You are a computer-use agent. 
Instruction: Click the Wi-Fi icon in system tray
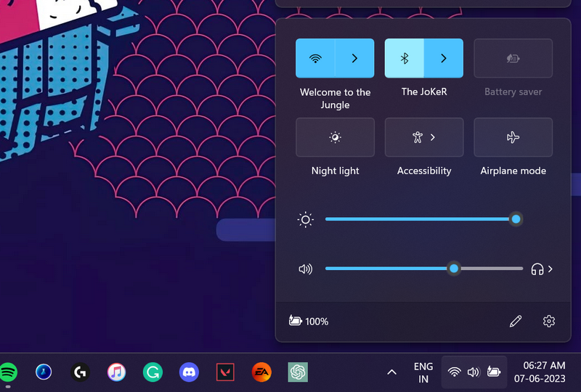pyautogui.click(x=455, y=372)
